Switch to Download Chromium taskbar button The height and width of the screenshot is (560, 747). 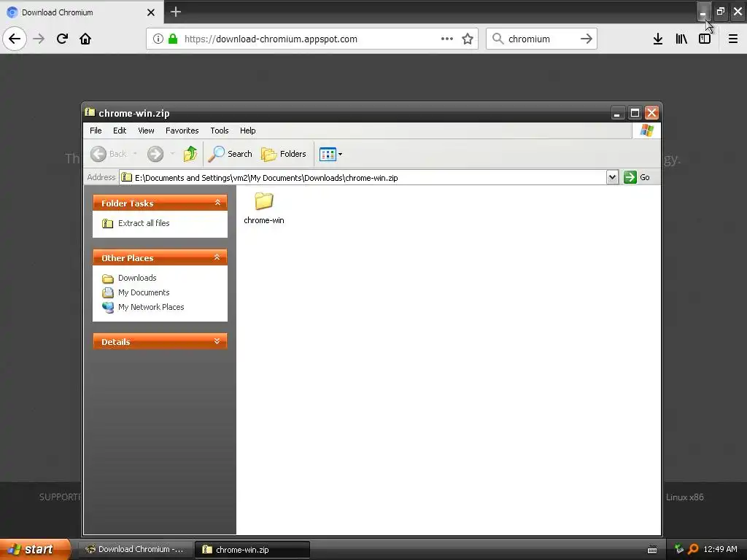pyautogui.click(x=136, y=550)
